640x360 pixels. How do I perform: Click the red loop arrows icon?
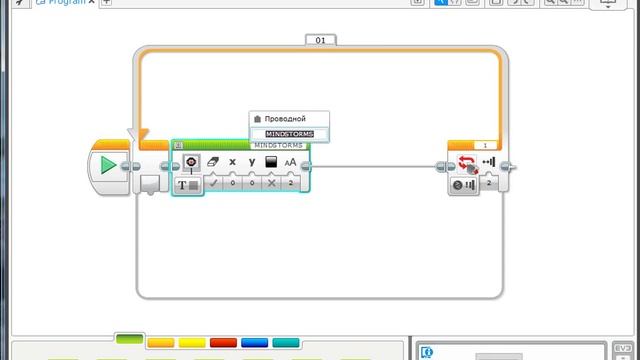467,163
